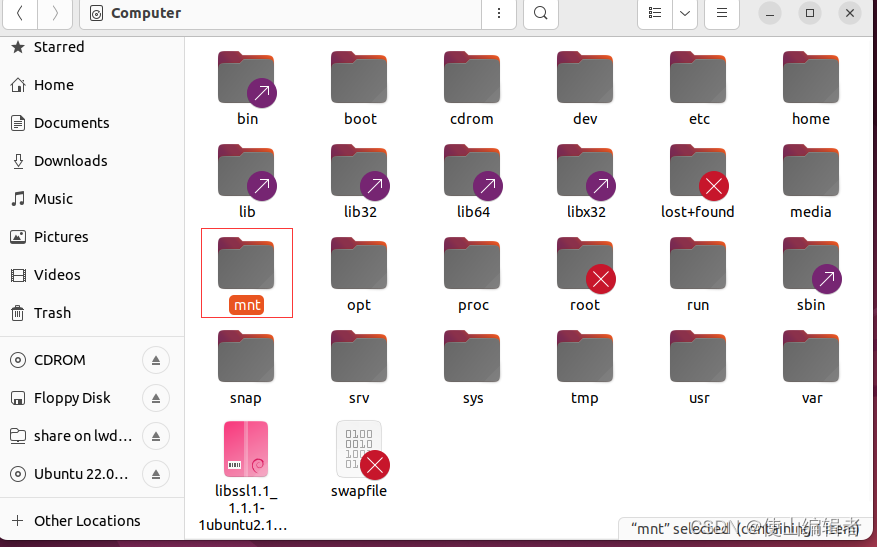Select the dev folder icon
The height and width of the screenshot is (547, 877).
(585, 77)
